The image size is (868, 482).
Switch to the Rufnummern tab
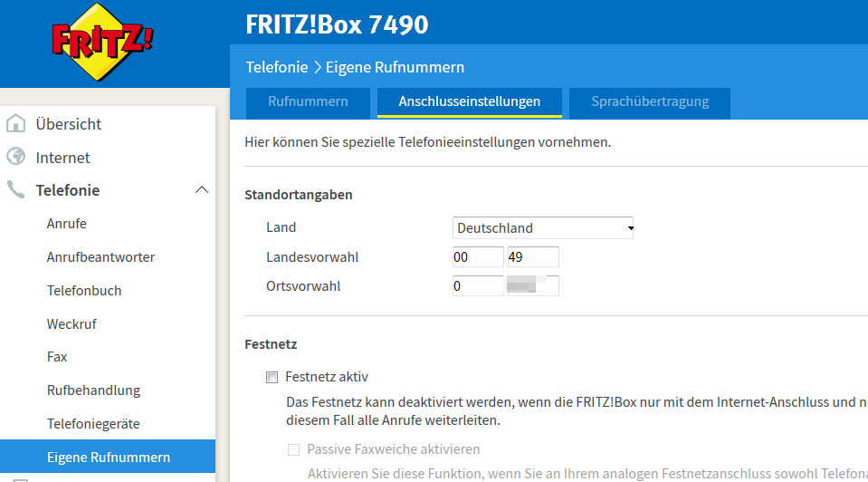(x=308, y=101)
